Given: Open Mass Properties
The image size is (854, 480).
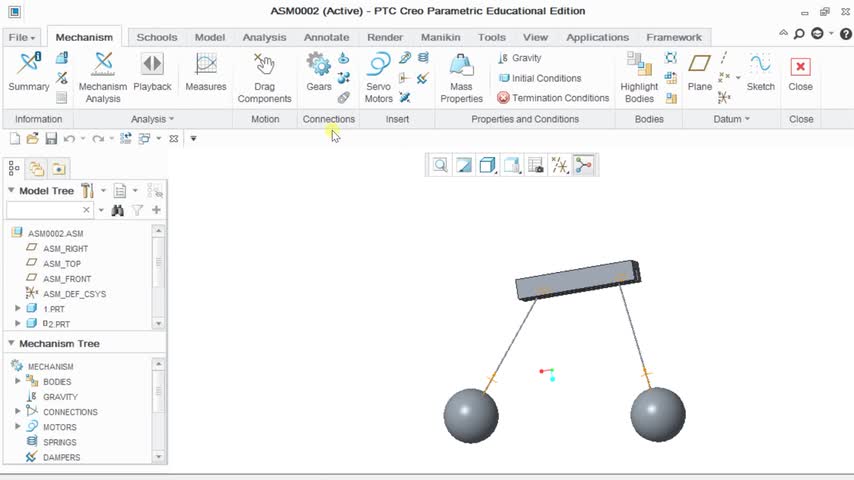Looking at the screenshot, I should 461,77.
